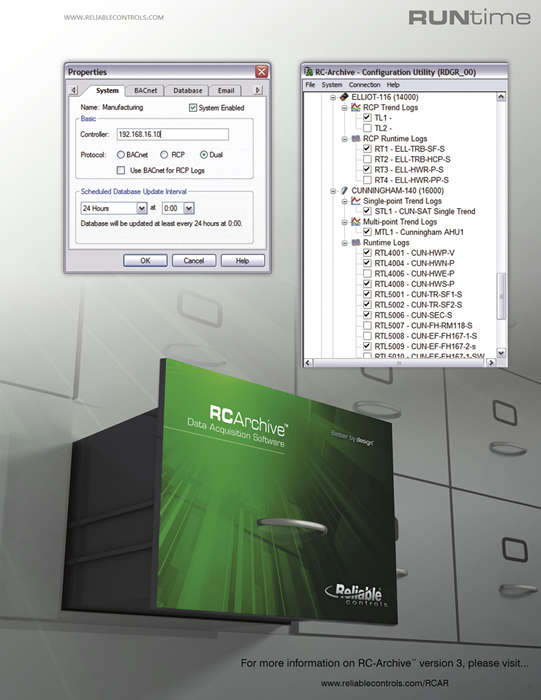541x700 pixels.
Task: Click the Controller IP address field
Action: (173, 134)
